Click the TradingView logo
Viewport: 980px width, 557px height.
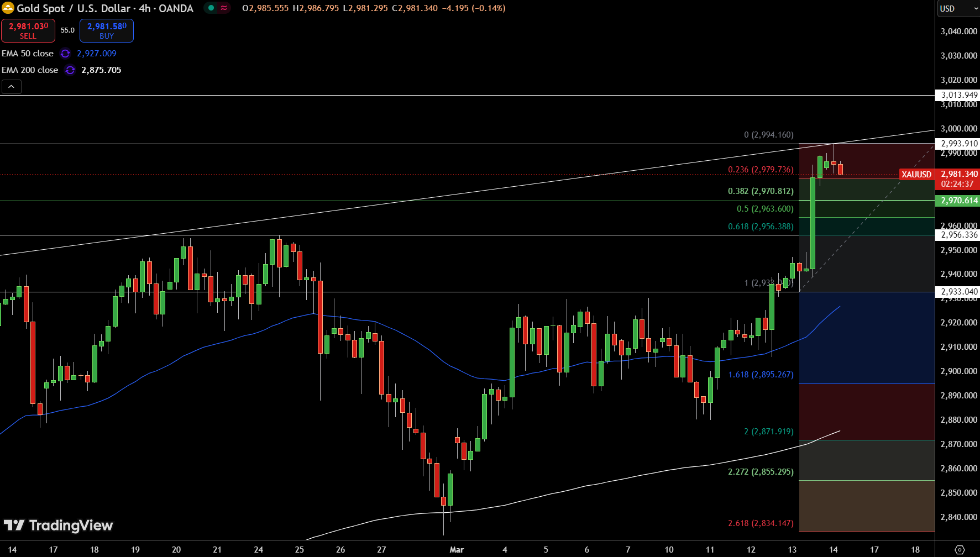(x=58, y=525)
